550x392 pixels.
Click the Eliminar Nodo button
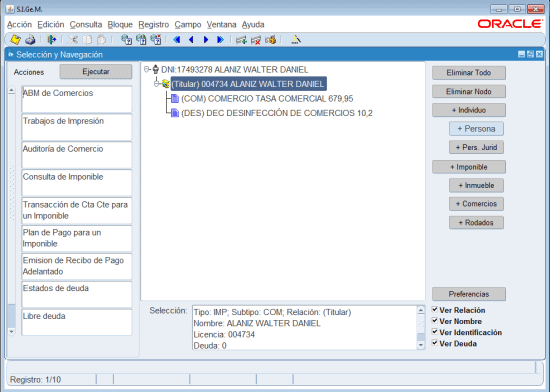click(469, 92)
